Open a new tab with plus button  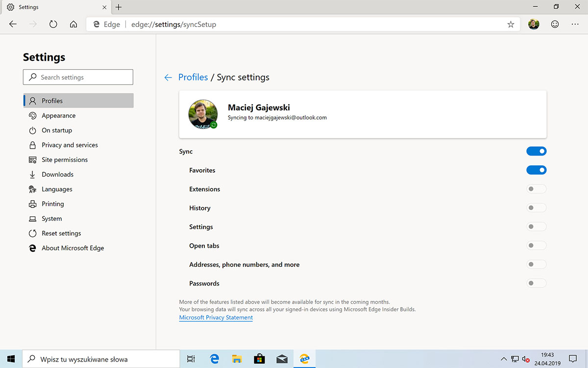[119, 7]
